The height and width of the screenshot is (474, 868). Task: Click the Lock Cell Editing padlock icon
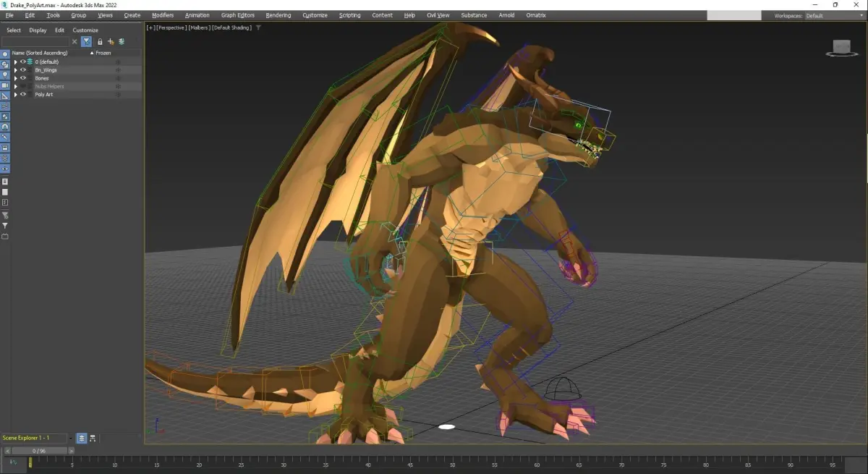pos(100,42)
